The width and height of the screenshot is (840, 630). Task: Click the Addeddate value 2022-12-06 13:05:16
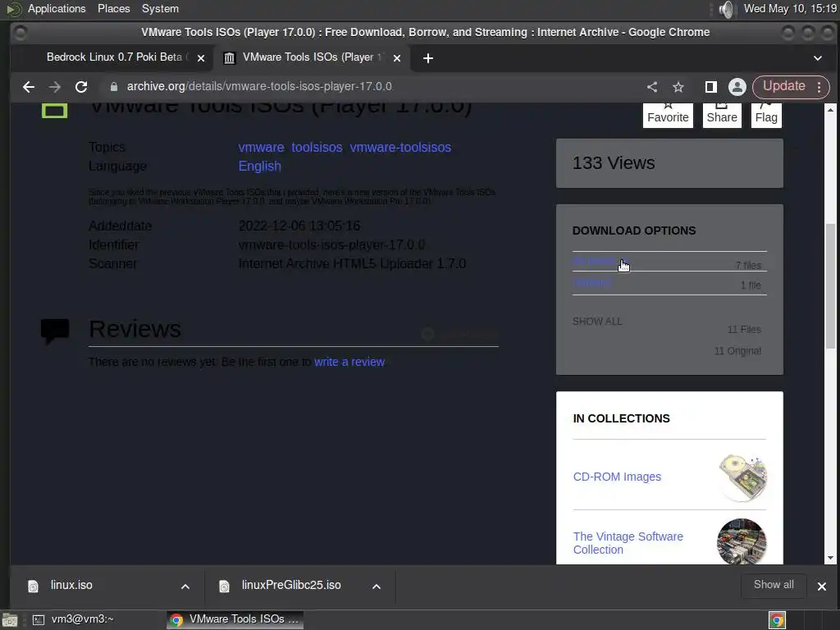pyautogui.click(x=299, y=226)
